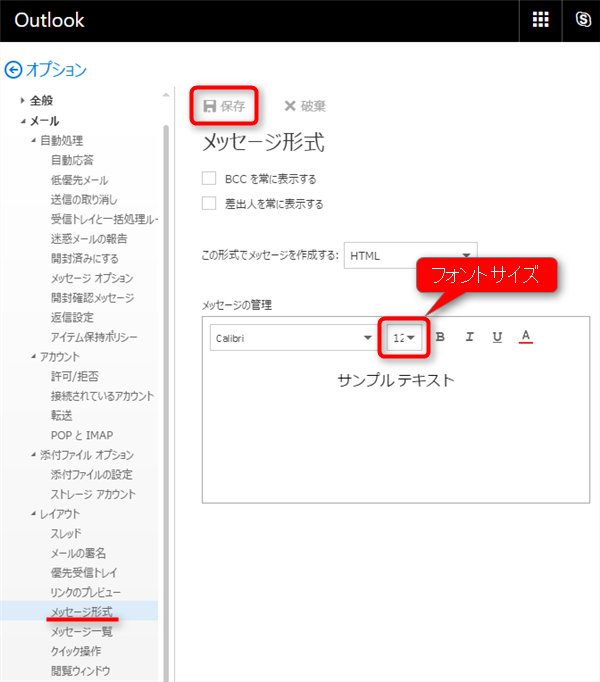Open Skype icon in header
Screen dimensions: 600x682
583,20
